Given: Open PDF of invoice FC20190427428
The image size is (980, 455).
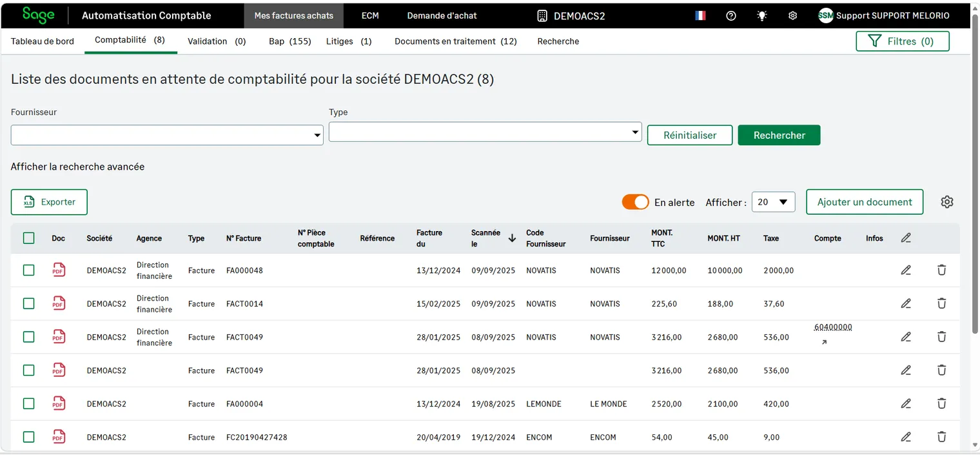Looking at the screenshot, I should [59, 437].
